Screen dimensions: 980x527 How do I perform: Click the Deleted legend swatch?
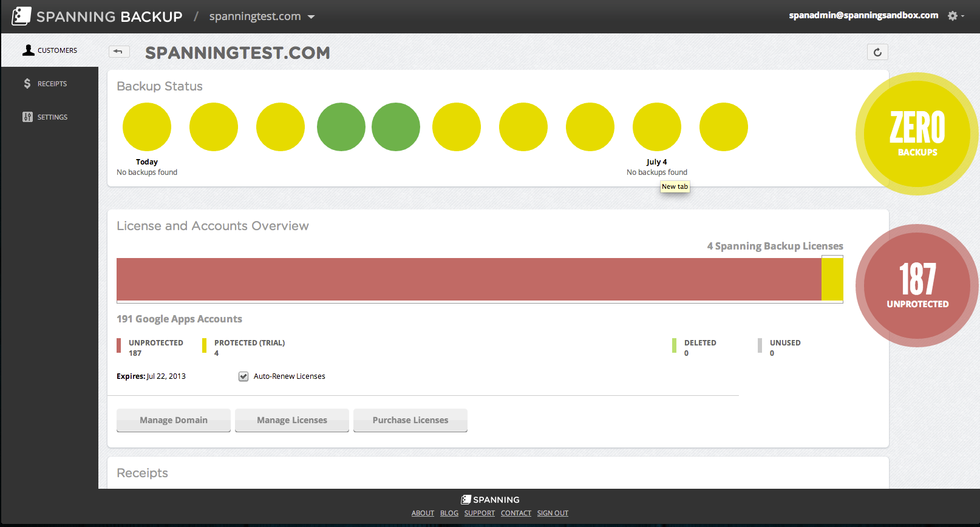click(x=675, y=345)
